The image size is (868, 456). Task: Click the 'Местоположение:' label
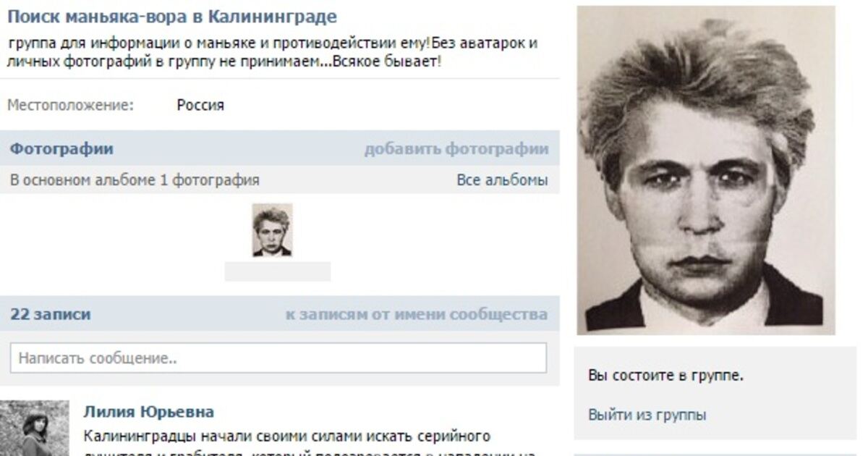pos(71,105)
